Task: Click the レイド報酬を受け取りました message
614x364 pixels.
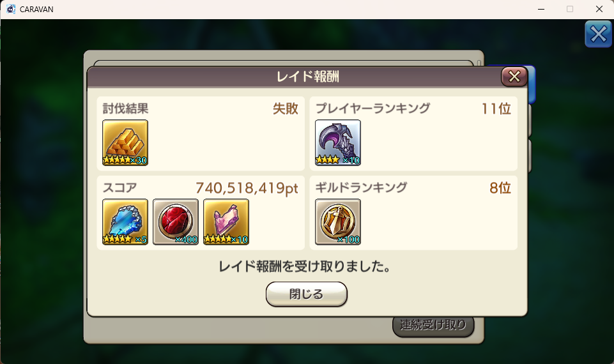Action: pos(305,266)
